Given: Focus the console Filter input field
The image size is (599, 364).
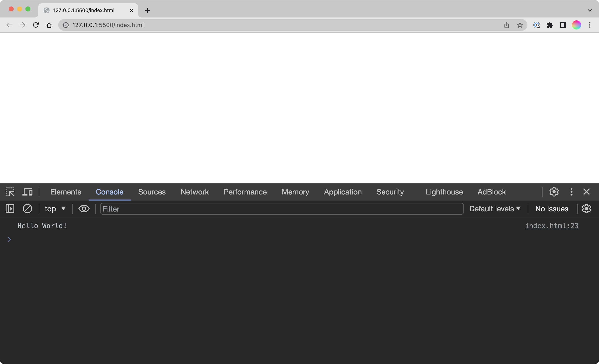Looking at the screenshot, I should click(282, 209).
